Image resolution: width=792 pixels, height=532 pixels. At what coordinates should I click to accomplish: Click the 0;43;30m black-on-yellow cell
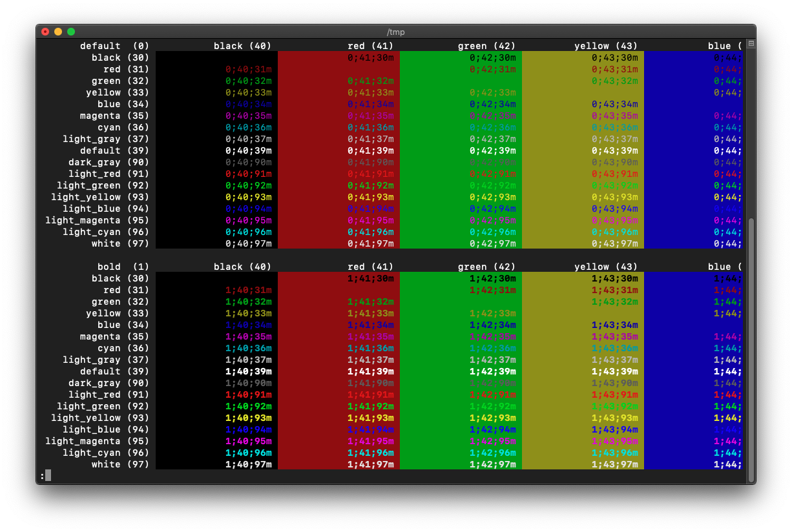614,57
